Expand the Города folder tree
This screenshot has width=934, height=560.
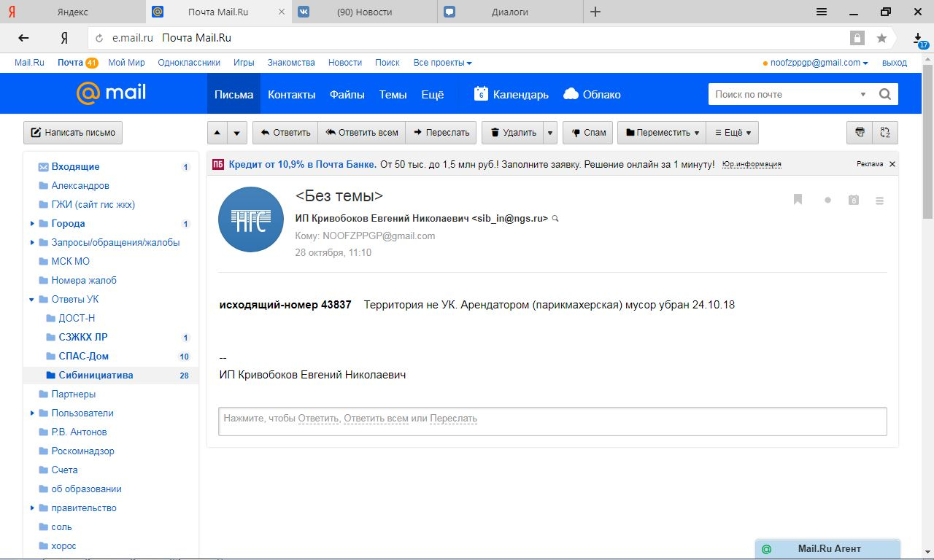coord(32,224)
